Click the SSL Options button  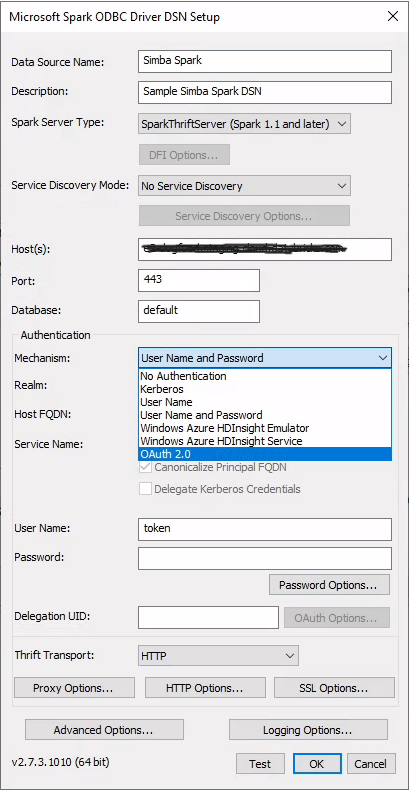[x=334, y=688]
